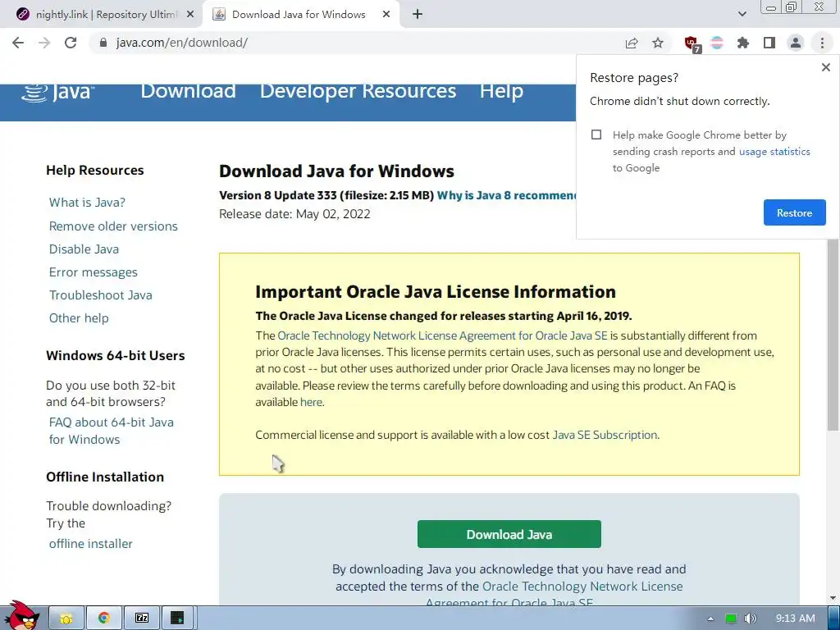Click the forward navigation arrow
The width and height of the screenshot is (840, 630).
point(44,43)
